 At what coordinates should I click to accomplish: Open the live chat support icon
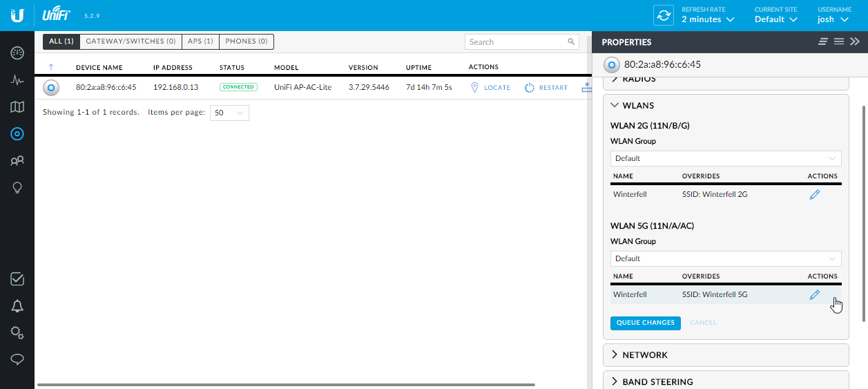click(17, 360)
